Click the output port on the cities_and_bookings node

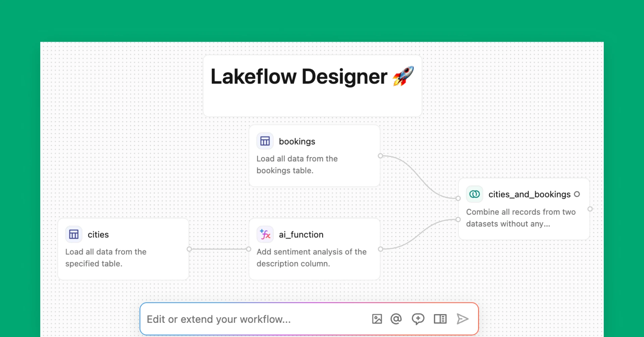point(590,209)
